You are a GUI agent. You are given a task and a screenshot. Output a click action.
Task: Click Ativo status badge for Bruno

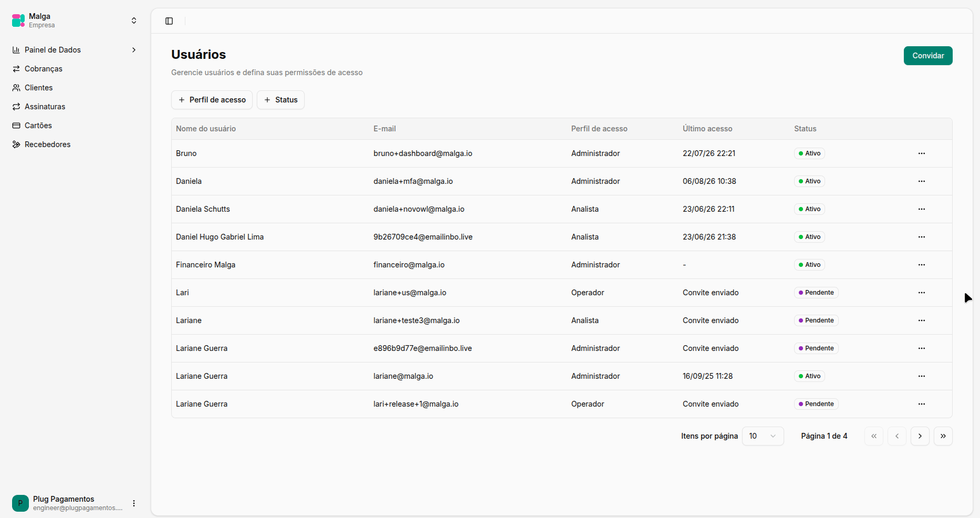click(x=809, y=153)
